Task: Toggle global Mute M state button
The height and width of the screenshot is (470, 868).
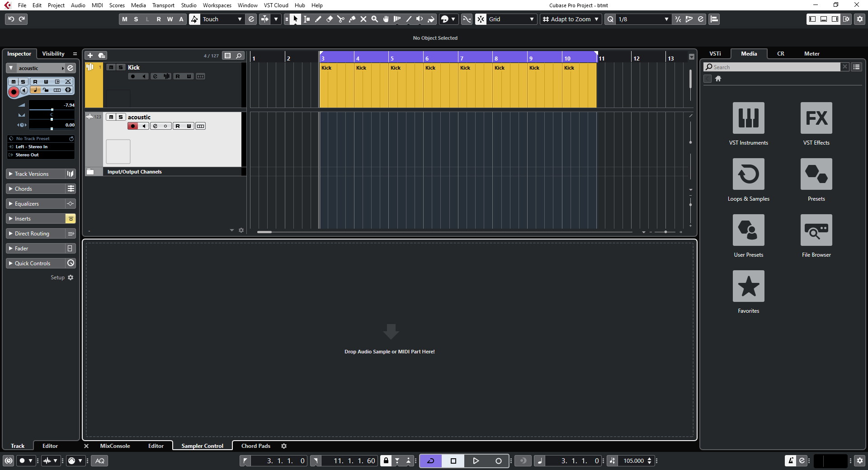Action: pos(125,19)
